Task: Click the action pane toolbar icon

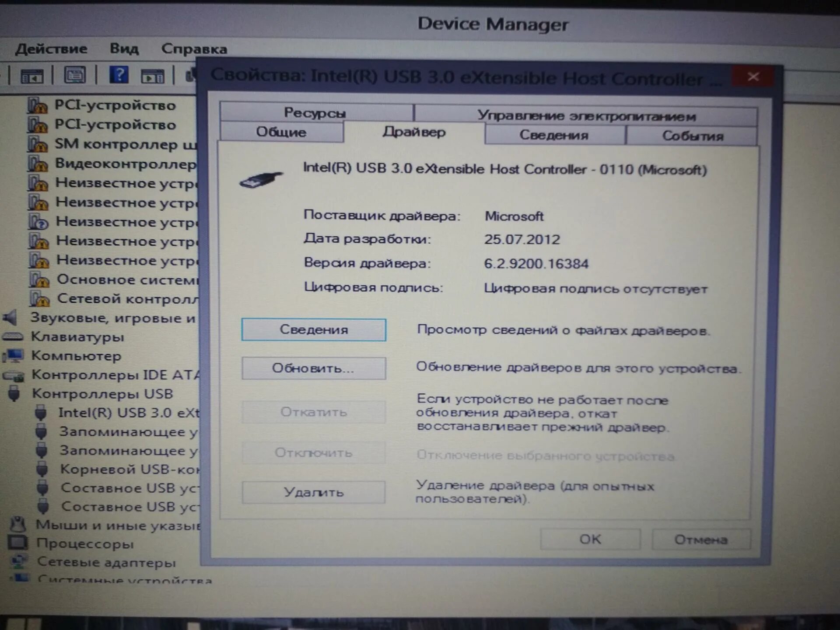Action: [153, 77]
